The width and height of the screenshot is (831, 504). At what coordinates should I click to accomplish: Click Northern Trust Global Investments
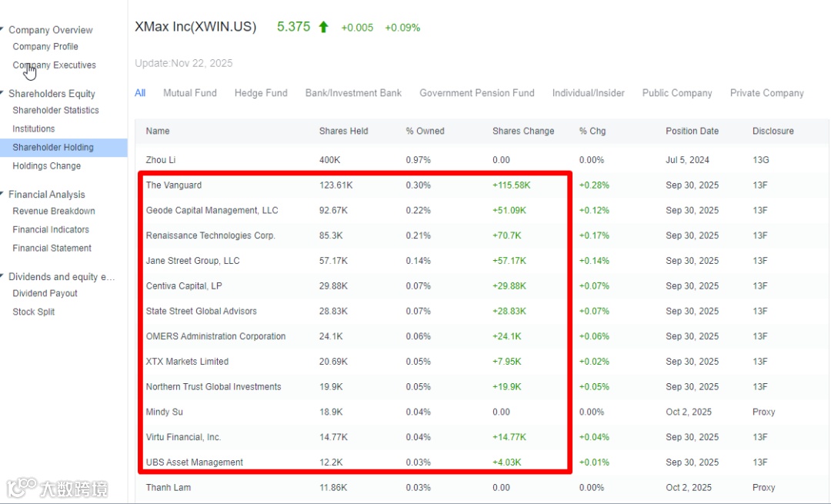click(214, 386)
